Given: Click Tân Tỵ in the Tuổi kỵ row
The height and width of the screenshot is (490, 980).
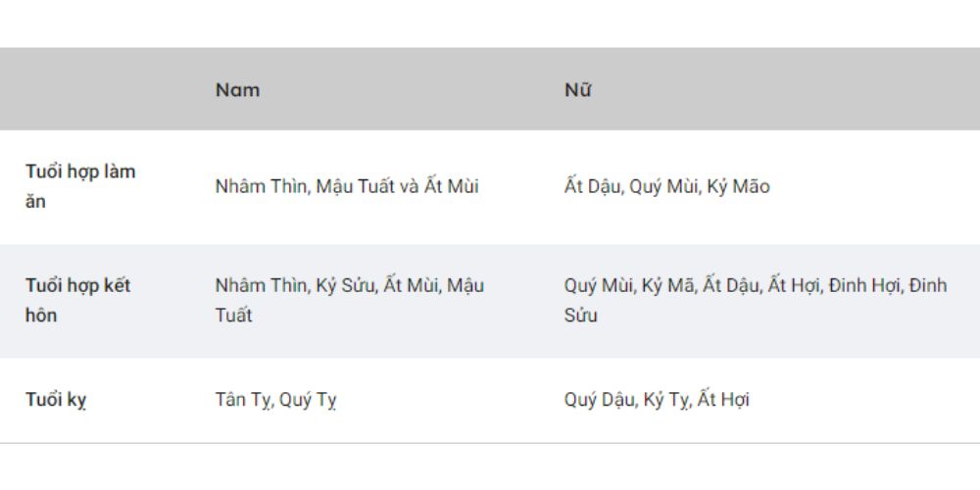Looking at the screenshot, I should click(x=242, y=400).
